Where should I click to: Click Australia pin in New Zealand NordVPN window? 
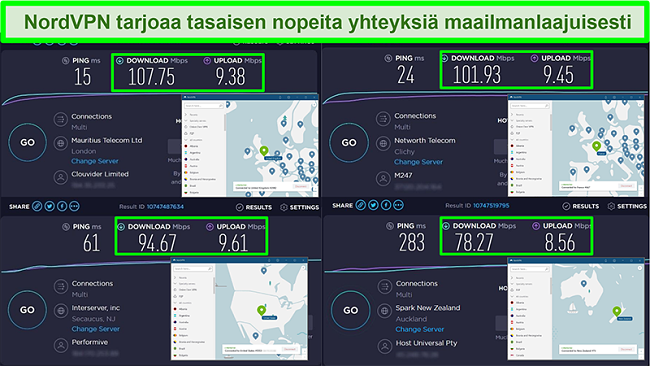584,283
